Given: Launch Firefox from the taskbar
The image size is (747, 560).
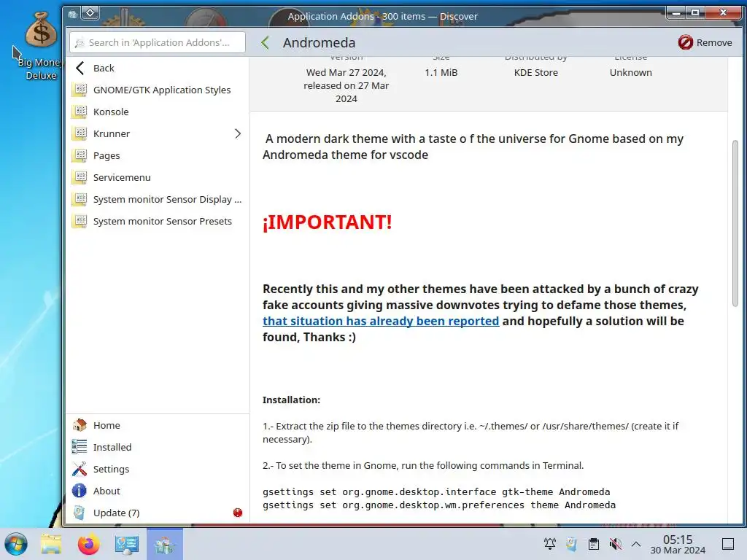Looking at the screenshot, I should pyautogui.click(x=88, y=544).
